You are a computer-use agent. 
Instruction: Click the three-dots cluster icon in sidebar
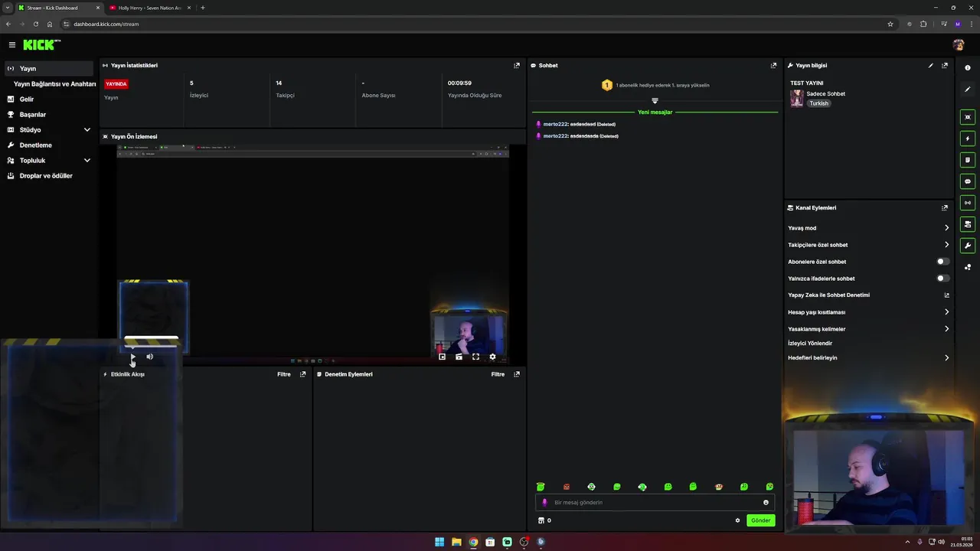[x=968, y=267]
